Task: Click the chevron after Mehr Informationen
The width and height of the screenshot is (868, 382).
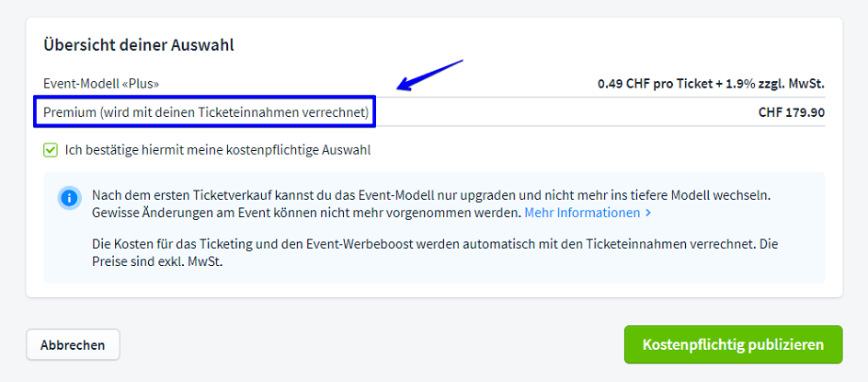Action: (x=648, y=213)
